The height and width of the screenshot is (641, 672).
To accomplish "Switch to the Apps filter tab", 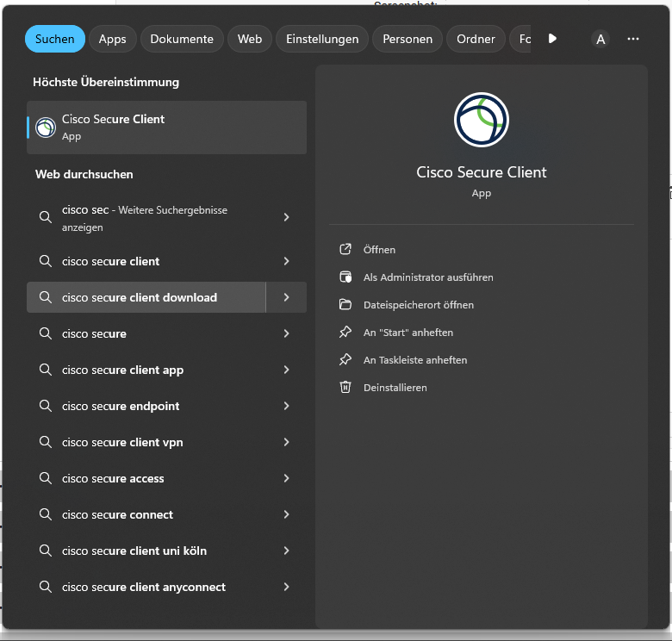I will [112, 39].
